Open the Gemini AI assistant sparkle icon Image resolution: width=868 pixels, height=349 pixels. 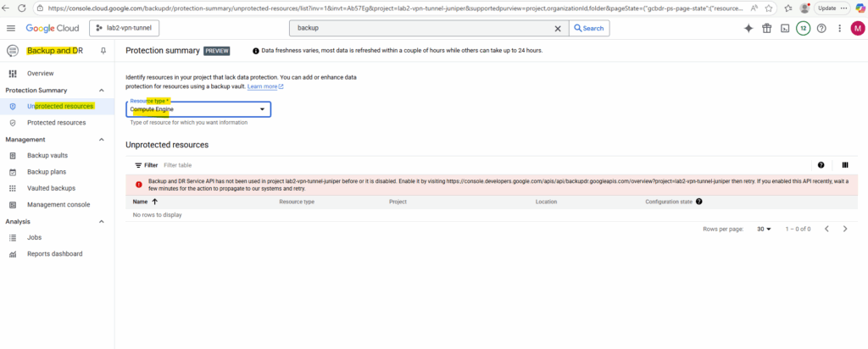point(748,28)
